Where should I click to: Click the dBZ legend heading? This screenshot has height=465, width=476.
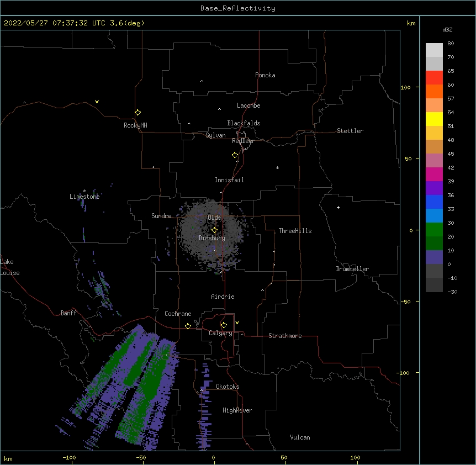coord(447,29)
